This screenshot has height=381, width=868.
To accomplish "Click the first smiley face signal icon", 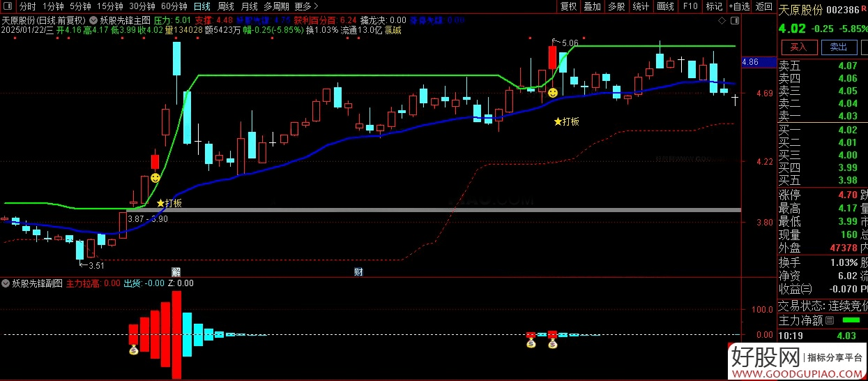I will click(155, 178).
